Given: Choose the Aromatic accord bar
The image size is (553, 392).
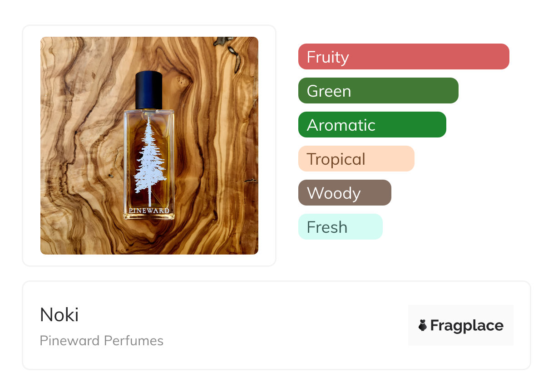Looking at the screenshot, I should (372, 125).
